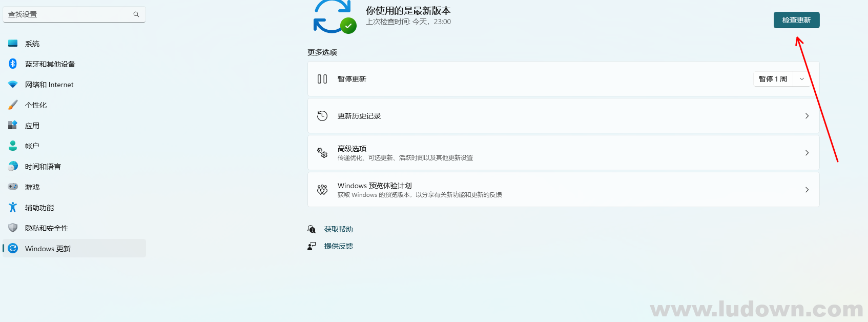Go to 蓝牙和其他设备 settings
The height and width of the screenshot is (322, 868).
(74, 64)
